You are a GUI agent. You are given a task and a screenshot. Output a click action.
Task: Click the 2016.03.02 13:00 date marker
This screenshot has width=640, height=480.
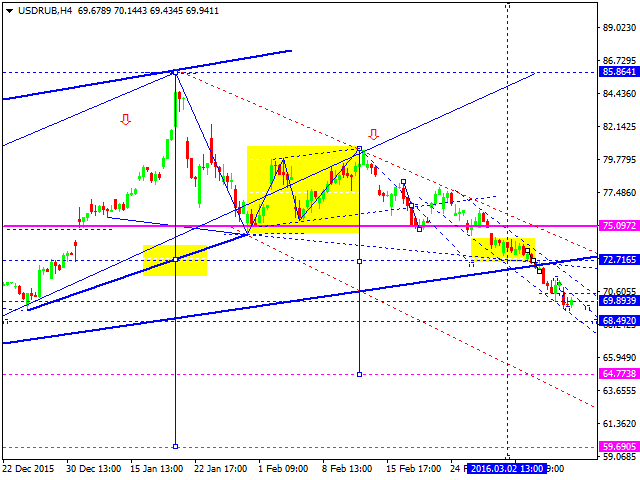509,467
